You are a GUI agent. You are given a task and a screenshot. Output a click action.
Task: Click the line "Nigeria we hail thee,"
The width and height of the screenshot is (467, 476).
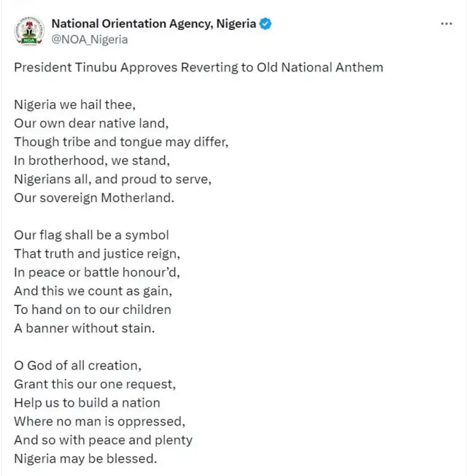point(74,104)
